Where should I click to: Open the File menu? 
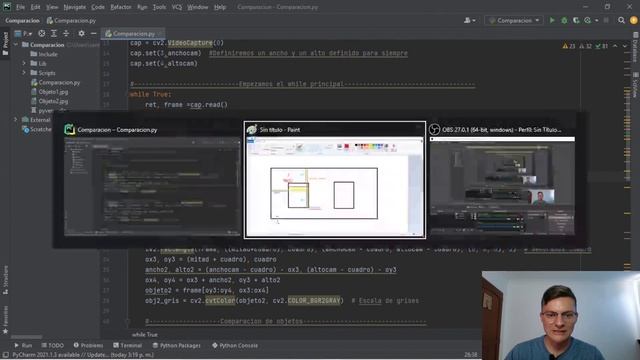[20, 7]
